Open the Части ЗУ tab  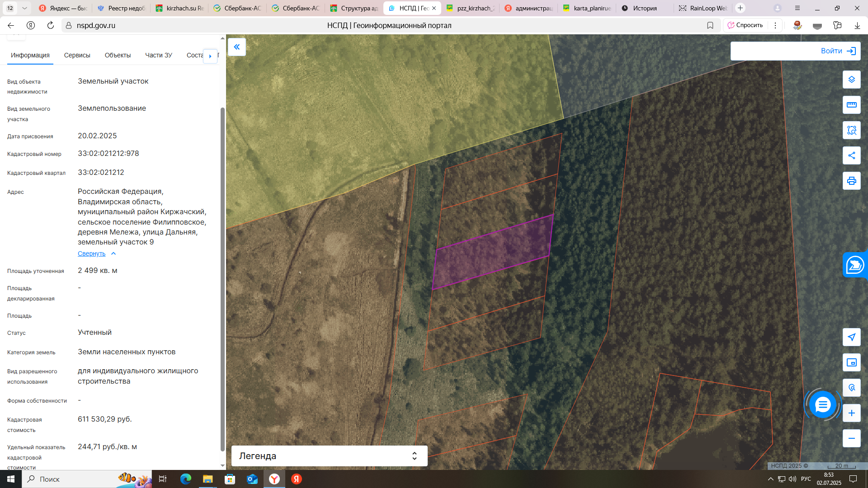[x=158, y=55]
